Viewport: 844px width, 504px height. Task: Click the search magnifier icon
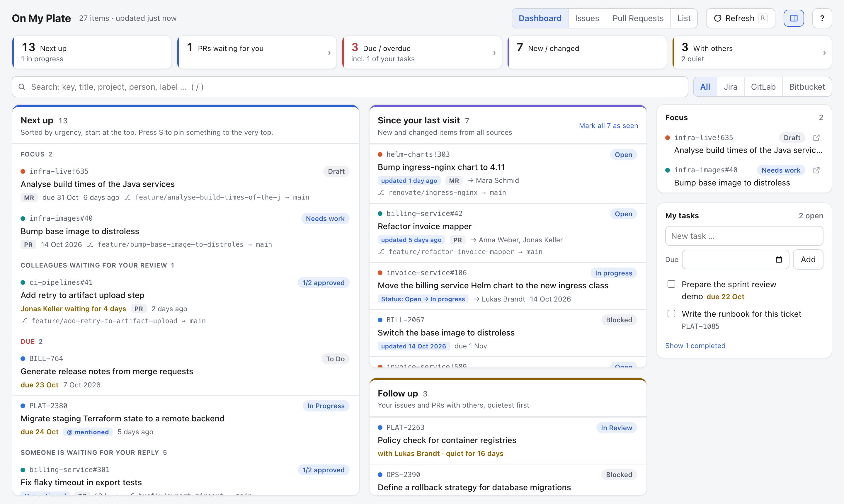(x=22, y=87)
